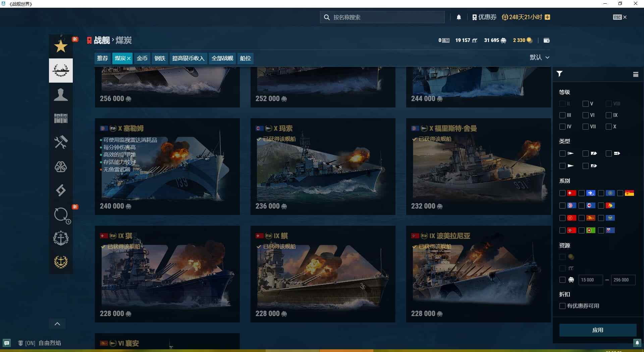
Task: Toggle the tier X level filter checkbox
Action: 609,127
